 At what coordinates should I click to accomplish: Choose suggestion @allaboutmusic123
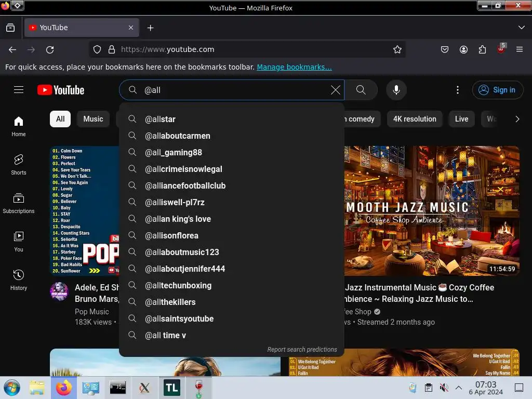point(232,252)
